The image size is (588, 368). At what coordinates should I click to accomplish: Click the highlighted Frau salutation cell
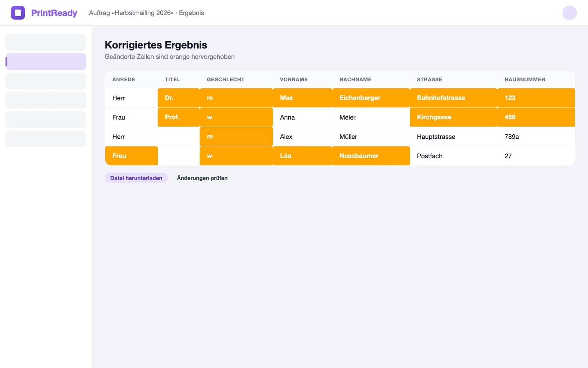[131, 156]
